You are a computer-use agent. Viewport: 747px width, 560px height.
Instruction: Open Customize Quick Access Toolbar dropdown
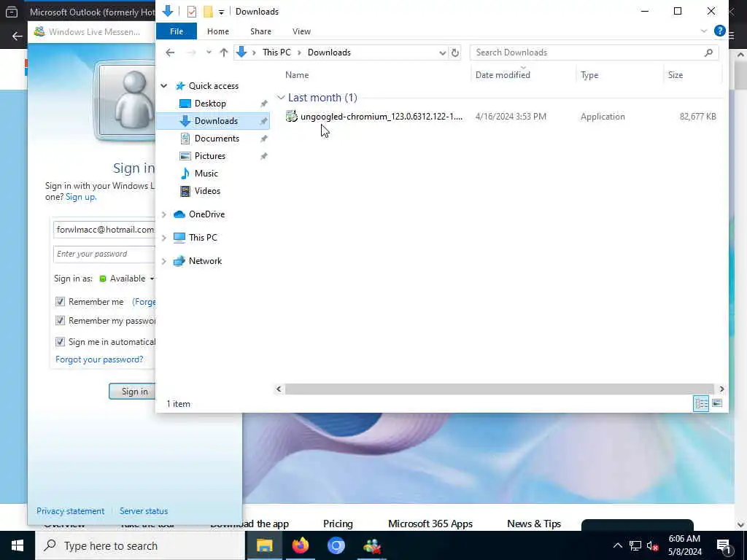pyautogui.click(x=221, y=12)
